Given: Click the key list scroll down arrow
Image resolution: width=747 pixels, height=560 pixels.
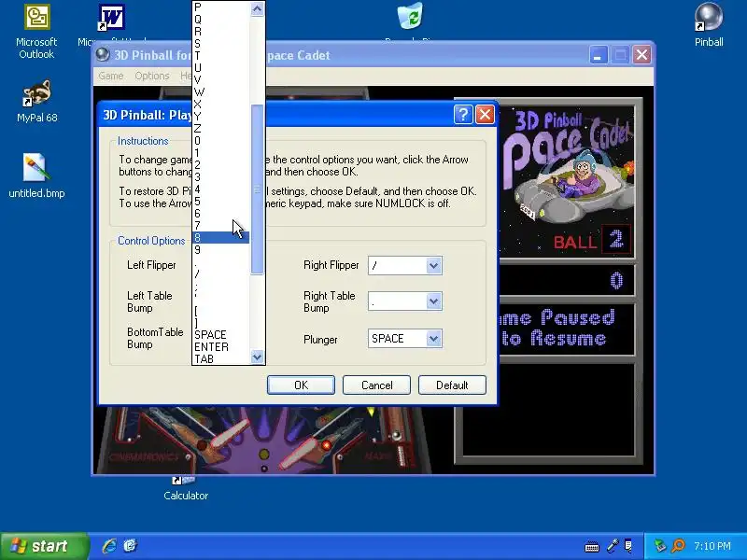Looking at the screenshot, I should [x=258, y=357].
